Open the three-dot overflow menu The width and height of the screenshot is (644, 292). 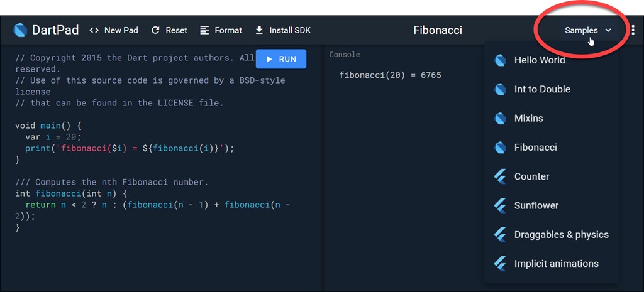pos(633,30)
